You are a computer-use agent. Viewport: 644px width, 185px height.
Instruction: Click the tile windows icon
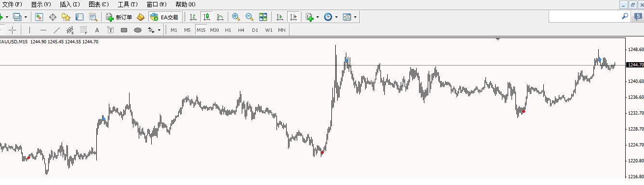(x=263, y=17)
